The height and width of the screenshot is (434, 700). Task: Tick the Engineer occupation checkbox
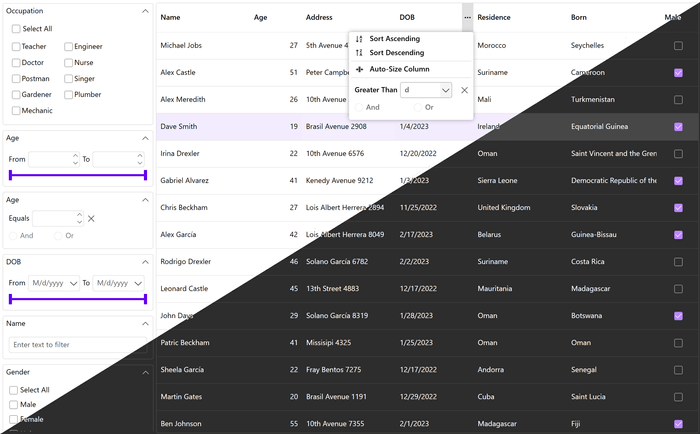point(68,47)
